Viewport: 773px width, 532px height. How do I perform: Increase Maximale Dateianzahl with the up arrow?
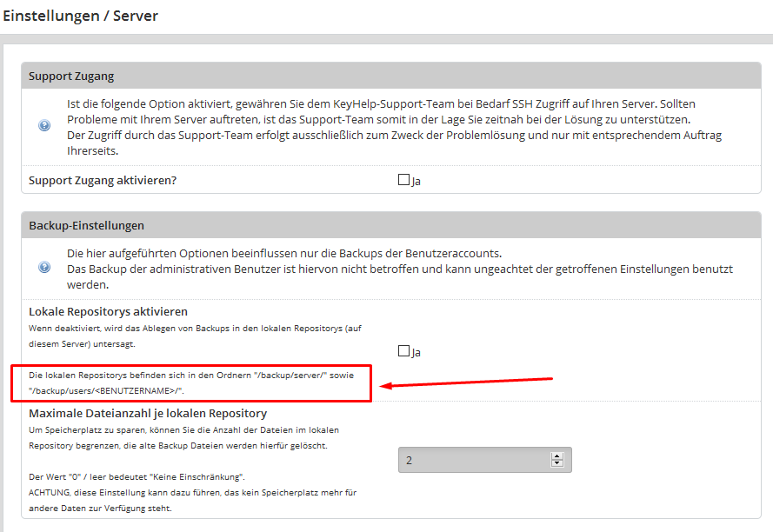(x=557, y=456)
